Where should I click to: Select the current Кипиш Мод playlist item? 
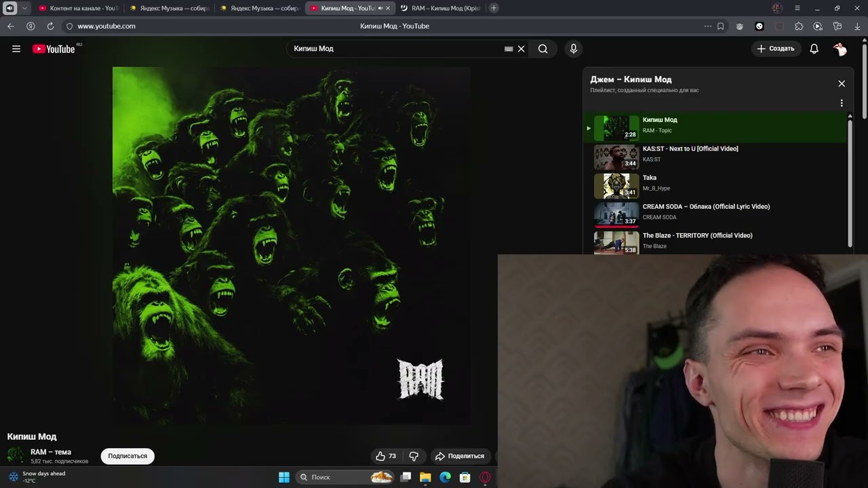point(716,127)
